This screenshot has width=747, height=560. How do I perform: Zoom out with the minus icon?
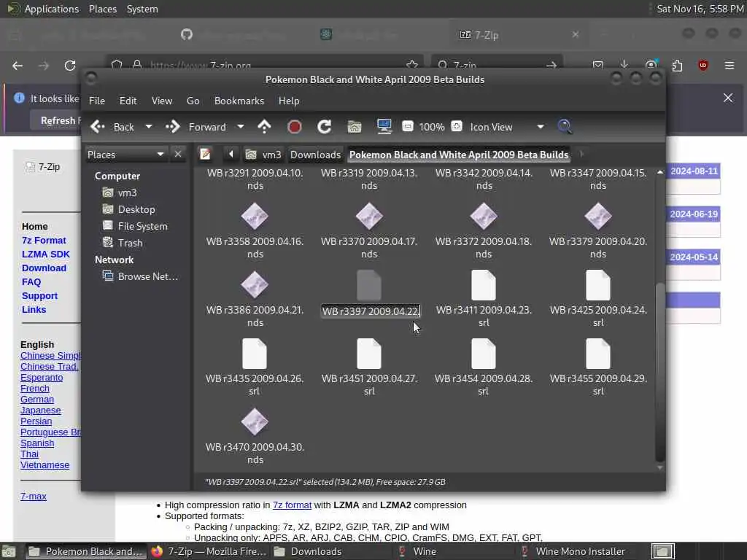click(408, 126)
